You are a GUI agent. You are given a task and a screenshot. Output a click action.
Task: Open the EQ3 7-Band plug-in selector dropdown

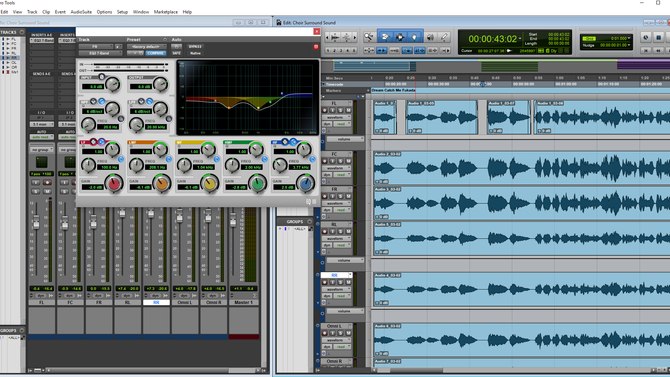click(x=100, y=53)
